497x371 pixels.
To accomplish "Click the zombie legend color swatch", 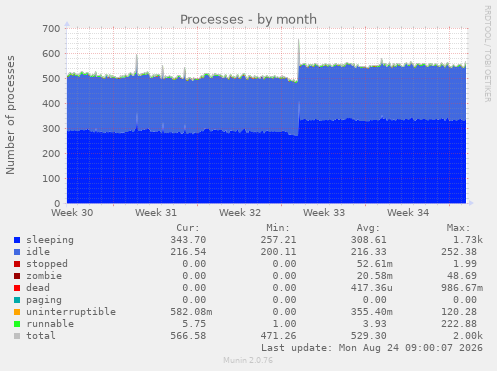I will click(17, 276).
